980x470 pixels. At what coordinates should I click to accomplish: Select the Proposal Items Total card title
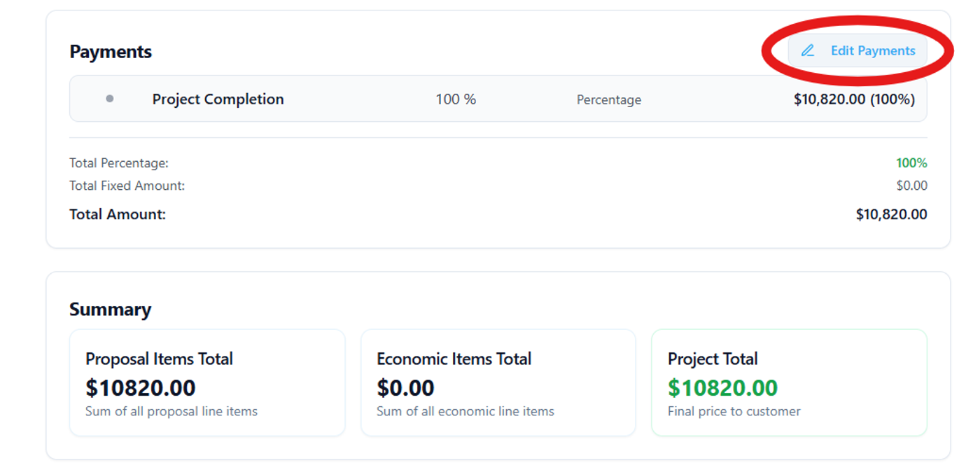[159, 359]
